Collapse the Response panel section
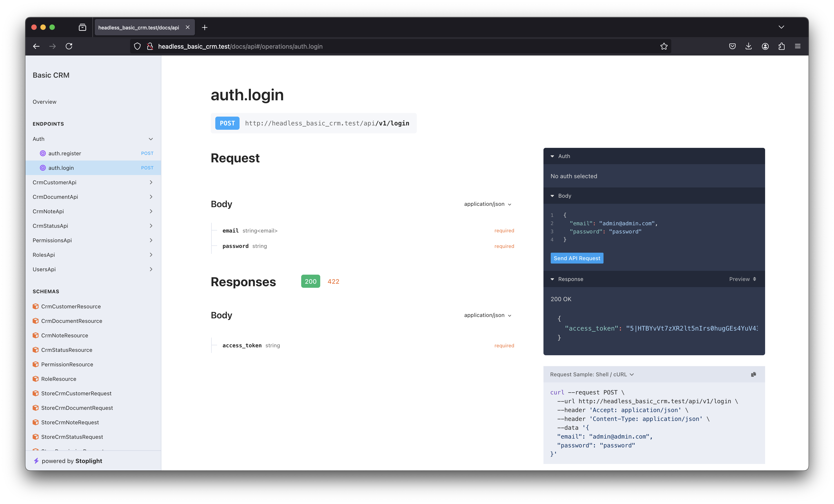Viewport: 834px width, 504px height. pos(552,279)
